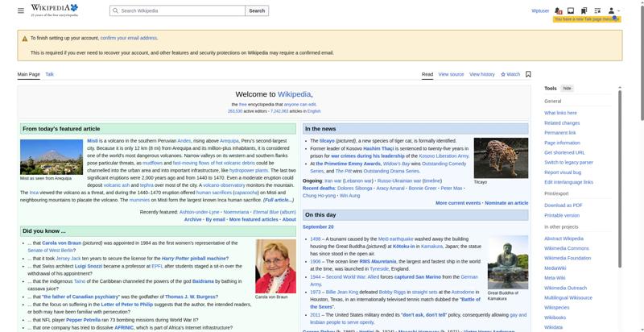Image resolution: width=644 pixels, height=332 pixels.
Task: Open the alerts bell icon
Action: pyautogui.click(x=558, y=10)
